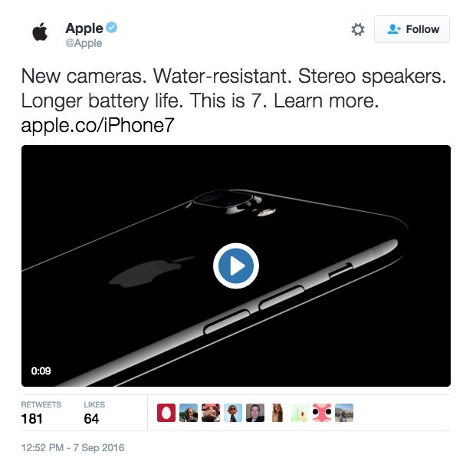
Task: Open the man in suit avatar
Action: 255,413
